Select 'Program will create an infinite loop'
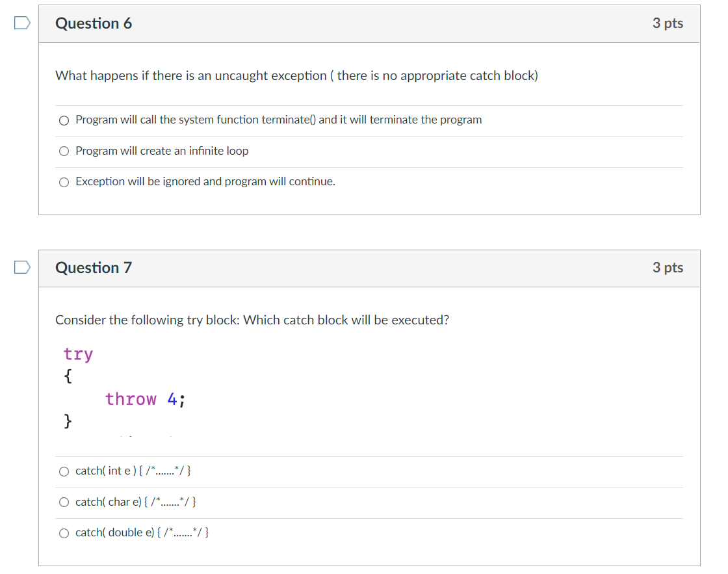 (64, 151)
